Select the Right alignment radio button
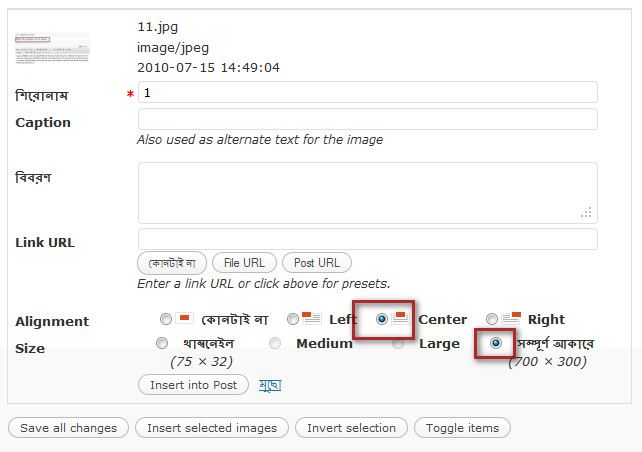Screen dimensions: 642x452 tap(492, 320)
